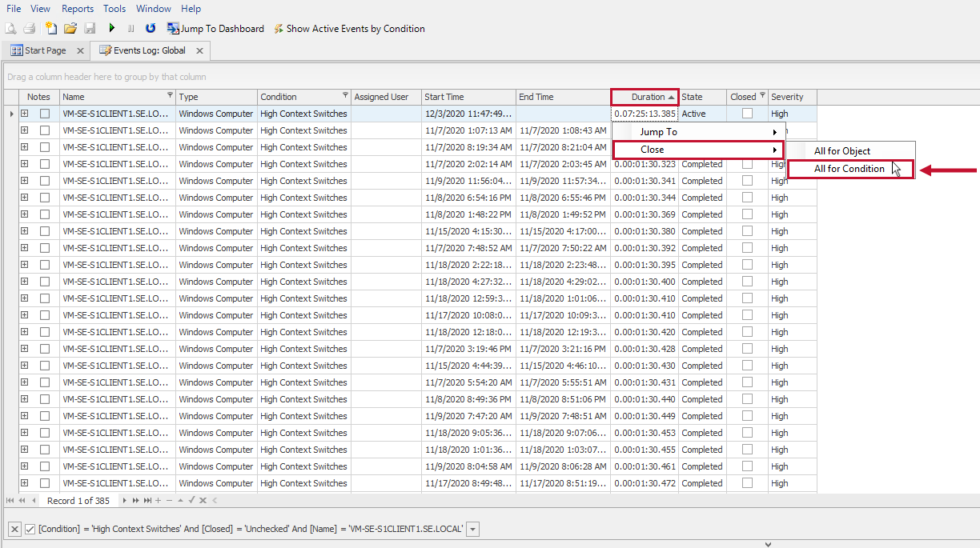Click the Show Active Events by Condition icon
Viewport: 980px width, 548px height.
278,28
